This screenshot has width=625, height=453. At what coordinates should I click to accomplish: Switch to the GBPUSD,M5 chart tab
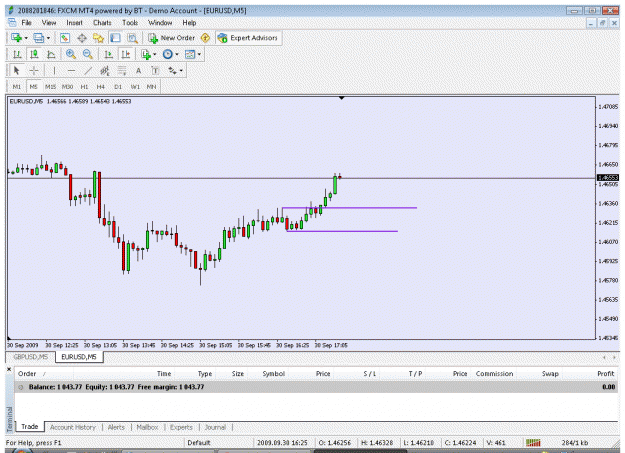click(31, 356)
